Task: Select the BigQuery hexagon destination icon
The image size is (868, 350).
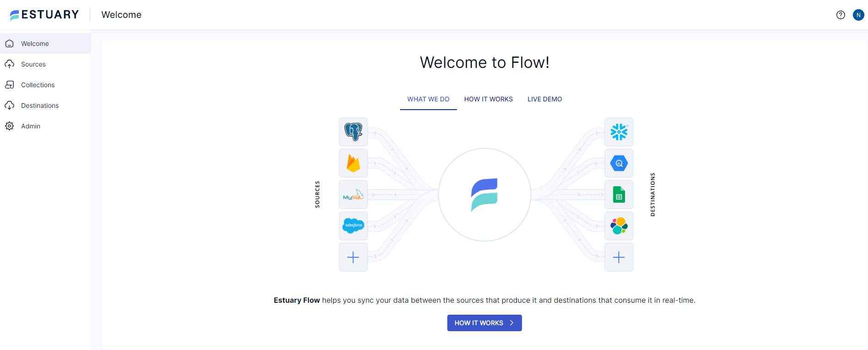Action: (x=619, y=163)
